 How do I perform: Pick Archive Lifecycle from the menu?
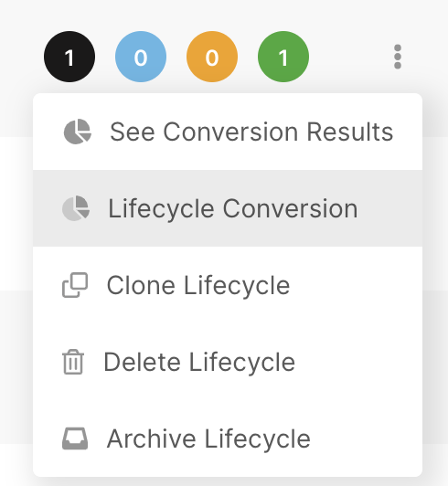coord(228,438)
